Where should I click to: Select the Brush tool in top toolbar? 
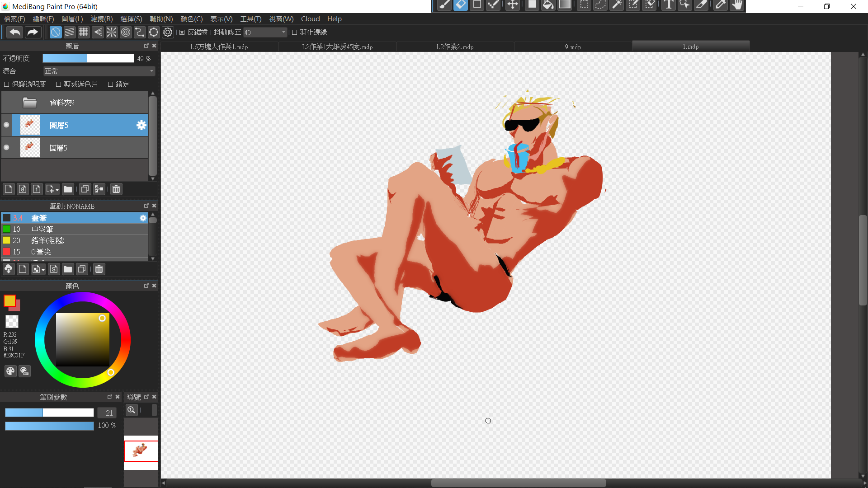444,5
